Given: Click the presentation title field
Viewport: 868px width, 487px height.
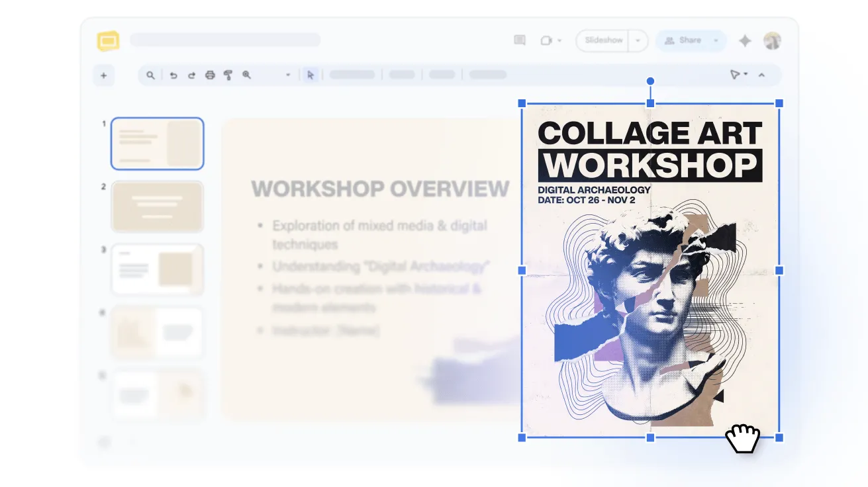Looking at the screenshot, I should (225, 40).
